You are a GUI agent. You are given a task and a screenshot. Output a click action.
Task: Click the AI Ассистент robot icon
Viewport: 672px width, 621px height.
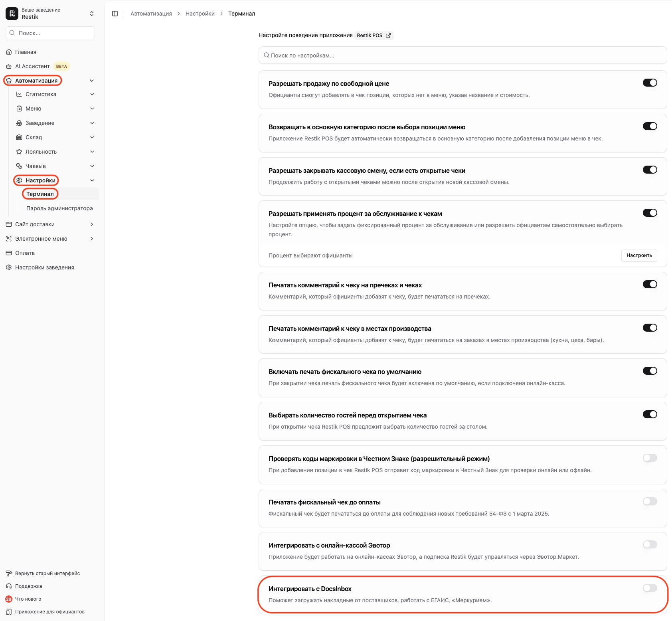[x=9, y=66]
